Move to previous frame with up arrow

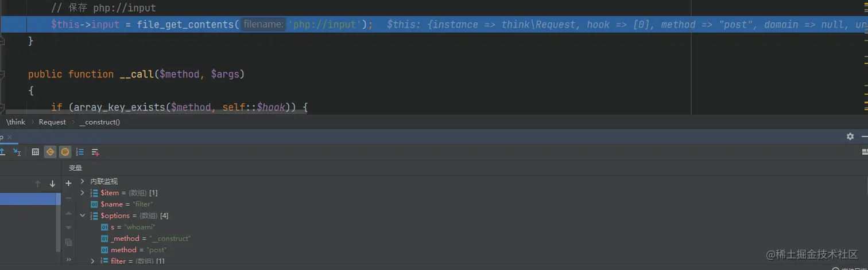click(38, 184)
